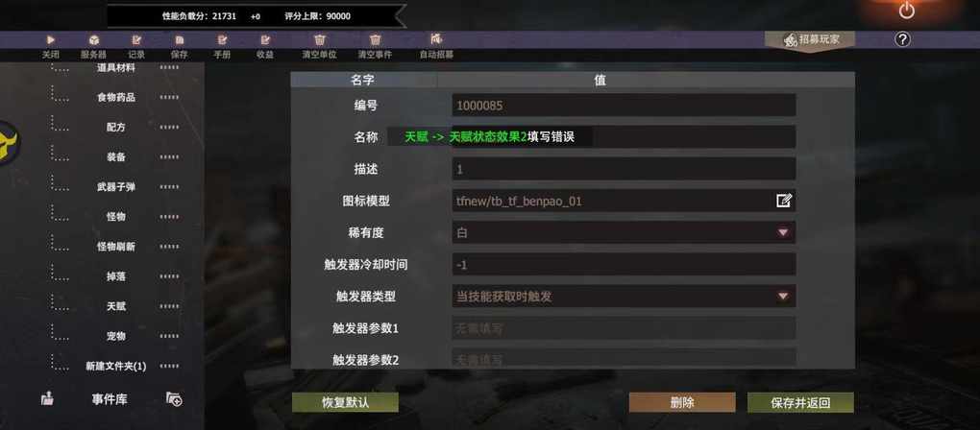Screen dimensions: 980x430
Task: Click the 保存并返回 button
Action: (x=800, y=402)
